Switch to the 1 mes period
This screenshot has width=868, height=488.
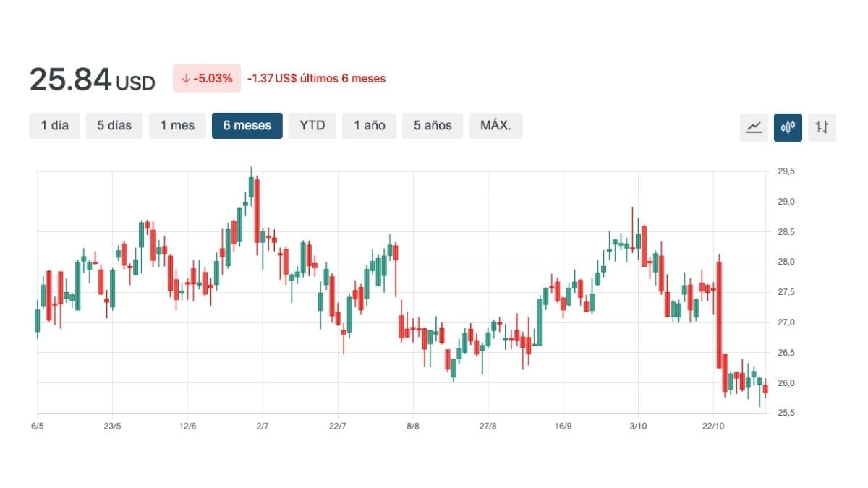pyautogui.click(x=177, y=125)
